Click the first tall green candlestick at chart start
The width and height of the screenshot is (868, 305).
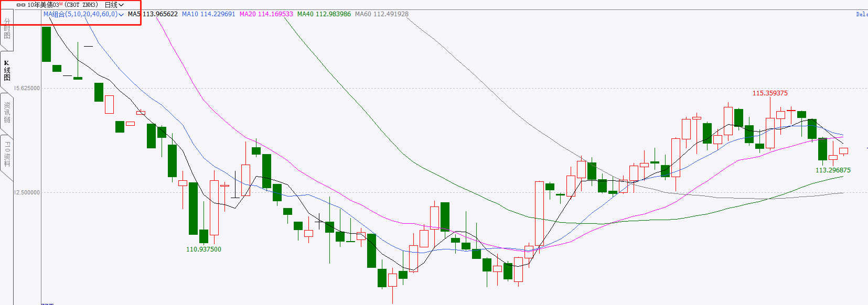(x=46, y=44)
